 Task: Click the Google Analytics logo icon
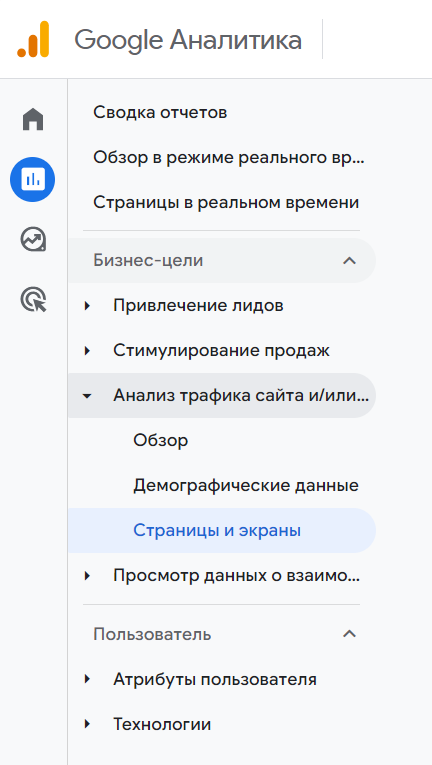click(x=33, y=40)
